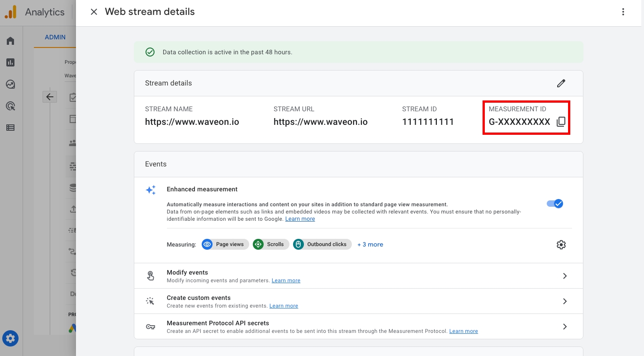644x356 pixels.
Task: Open Reports from the sidebar
Action: [10, 63]
